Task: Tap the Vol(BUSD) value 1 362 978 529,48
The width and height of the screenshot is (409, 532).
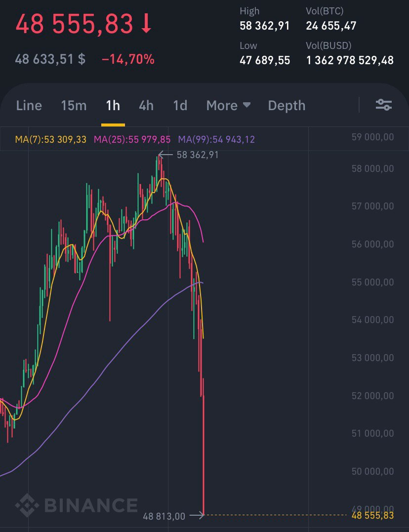Action: tap(350, 60)
